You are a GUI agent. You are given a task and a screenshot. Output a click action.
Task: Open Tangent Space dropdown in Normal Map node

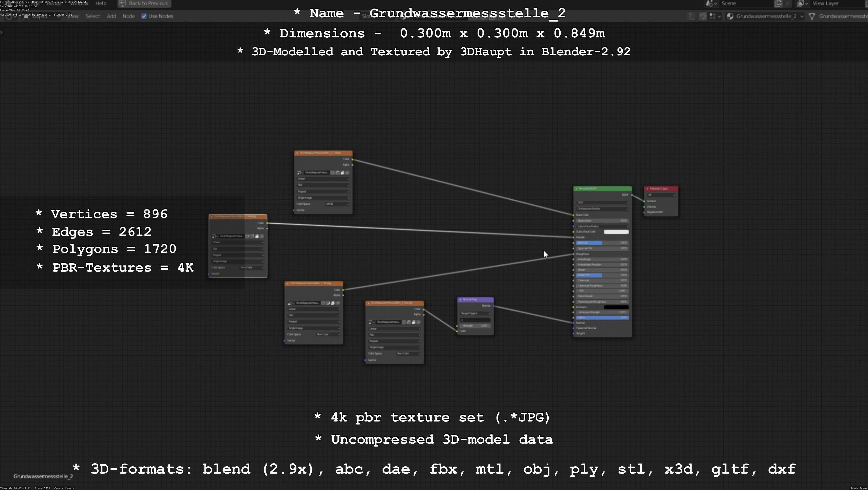coord(475,313)
